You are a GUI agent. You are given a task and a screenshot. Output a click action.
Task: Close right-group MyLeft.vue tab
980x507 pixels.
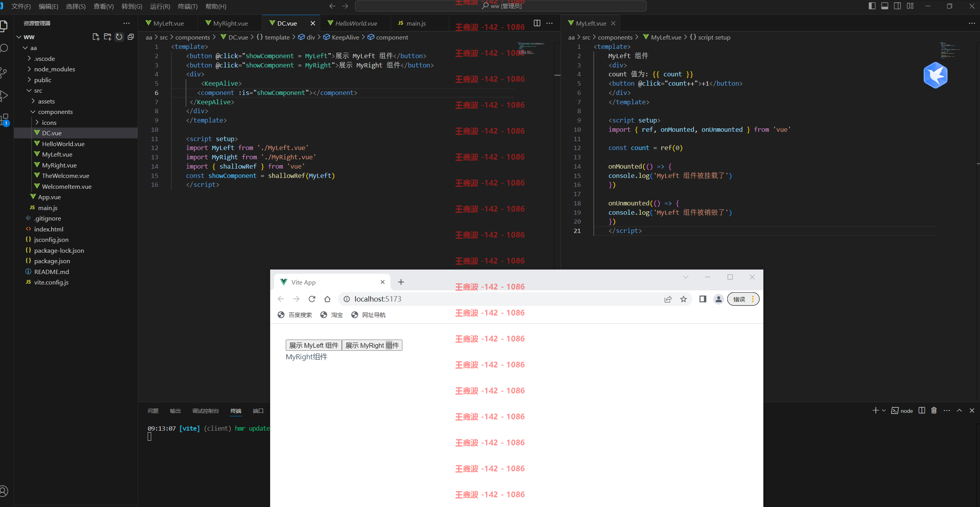click(613, 23)
